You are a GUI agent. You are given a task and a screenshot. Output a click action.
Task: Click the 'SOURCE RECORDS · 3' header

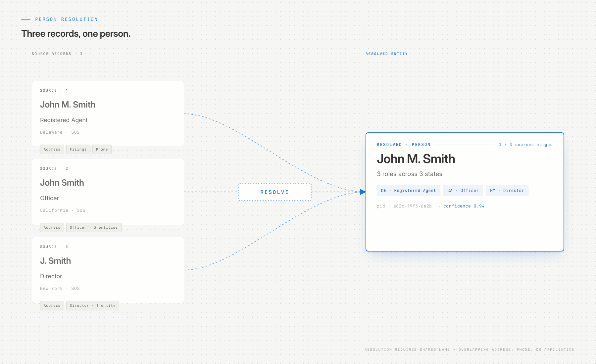tap(57, 54)
